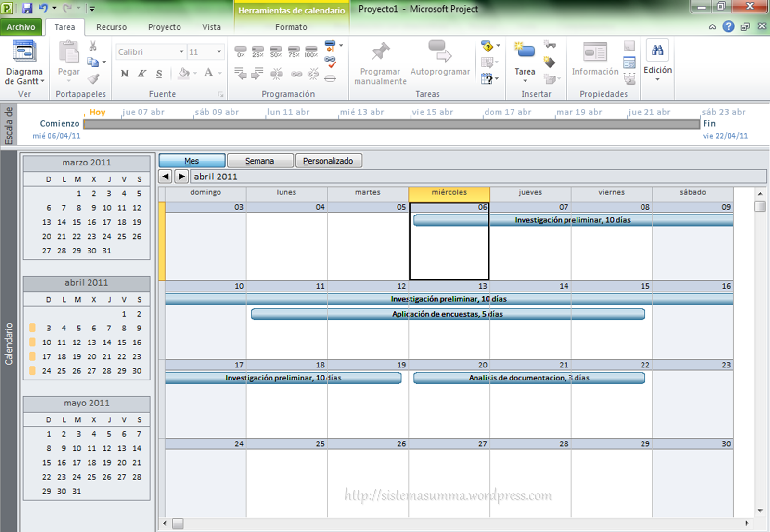Click the Save icon in quick access toolbar
Viewport: 770px width, 532px height.
(27, 8)
